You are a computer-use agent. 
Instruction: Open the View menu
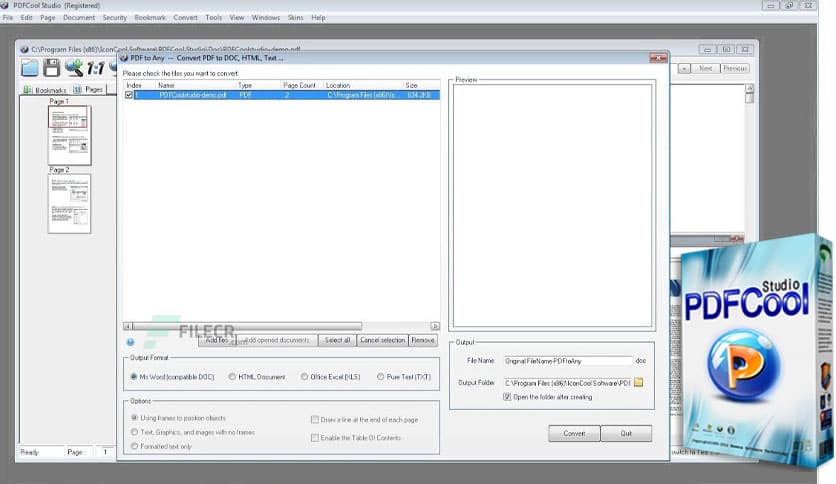(237, 18)
